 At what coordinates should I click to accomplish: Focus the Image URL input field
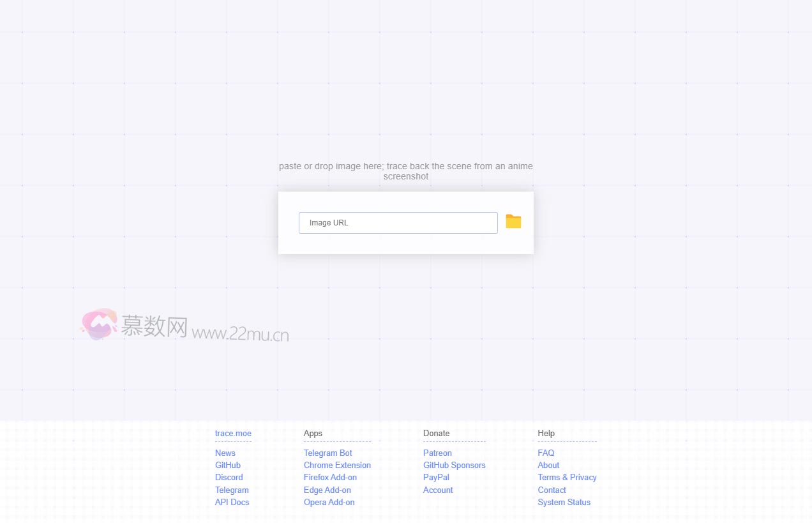coord(398,223)
